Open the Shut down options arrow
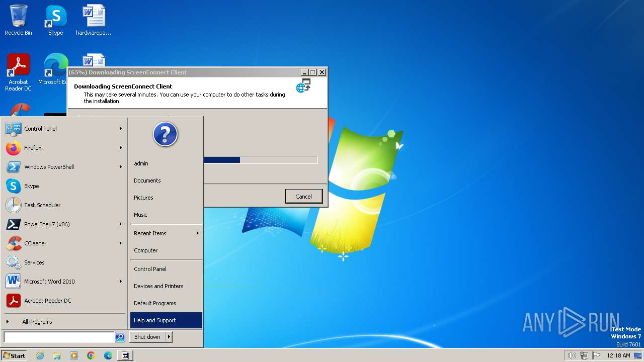The image size is (644, 362). click(x=169, y=337)
